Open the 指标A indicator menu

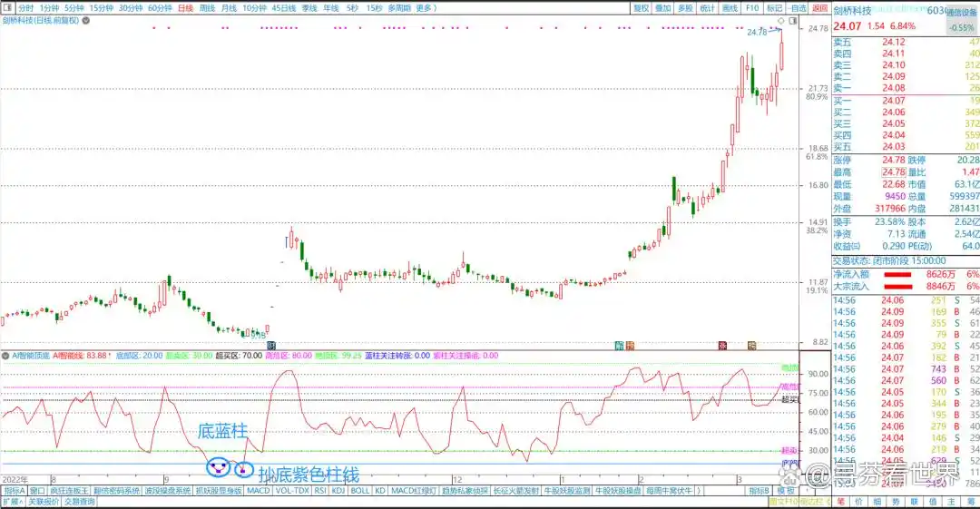point(15,491)
